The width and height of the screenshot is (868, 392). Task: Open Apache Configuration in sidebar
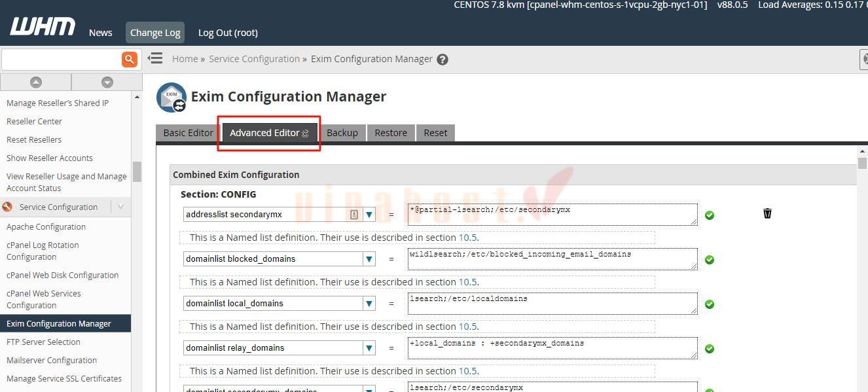tap(46, 227)
